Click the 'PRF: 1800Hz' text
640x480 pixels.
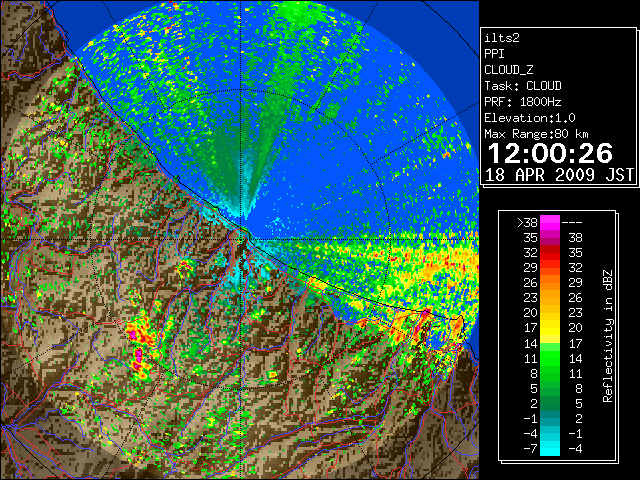(x=523, y=102)
